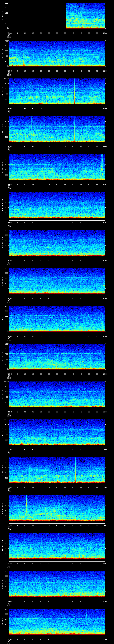The height and width of the screenshot is (644, 114).
Task: Click the '17:21:00' timestamp text
Action: [x=9, y=487]
